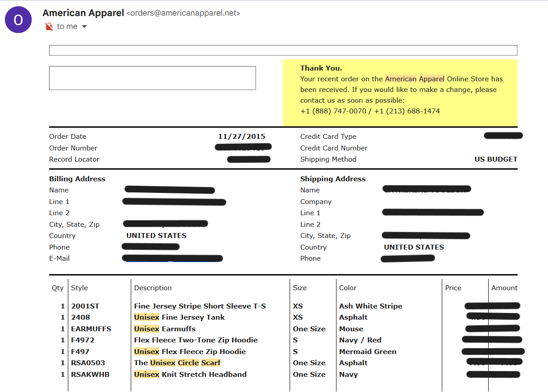Viewport: 548px width, 392px height.
Task: Click the 'Shipping Address' heading
Action: 333,179
